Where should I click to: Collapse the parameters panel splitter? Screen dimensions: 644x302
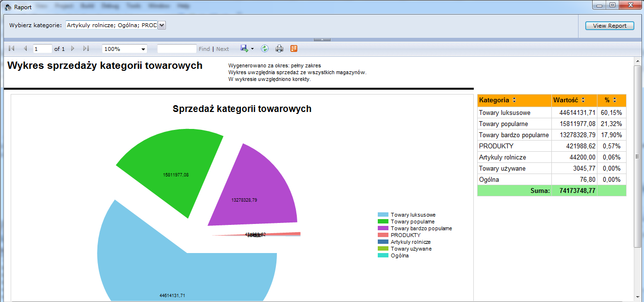coord(322,39)
